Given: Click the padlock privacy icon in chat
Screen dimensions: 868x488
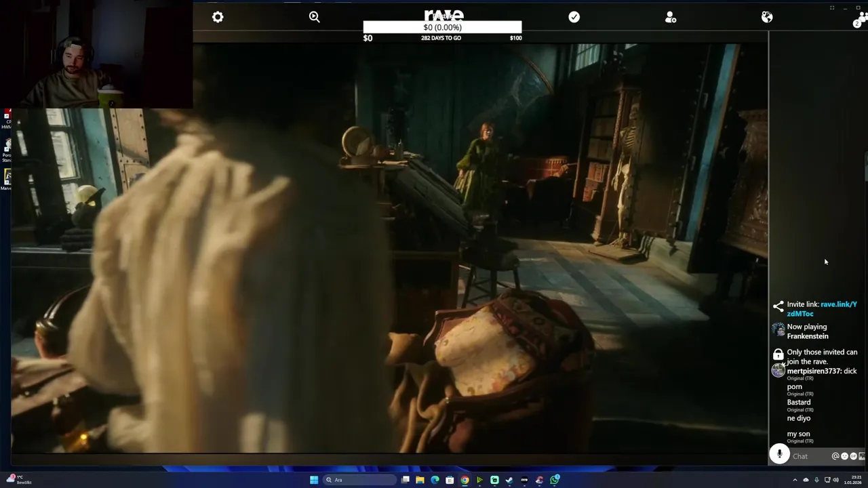Looking at the screenshot, I should click(x=778, y=354).
